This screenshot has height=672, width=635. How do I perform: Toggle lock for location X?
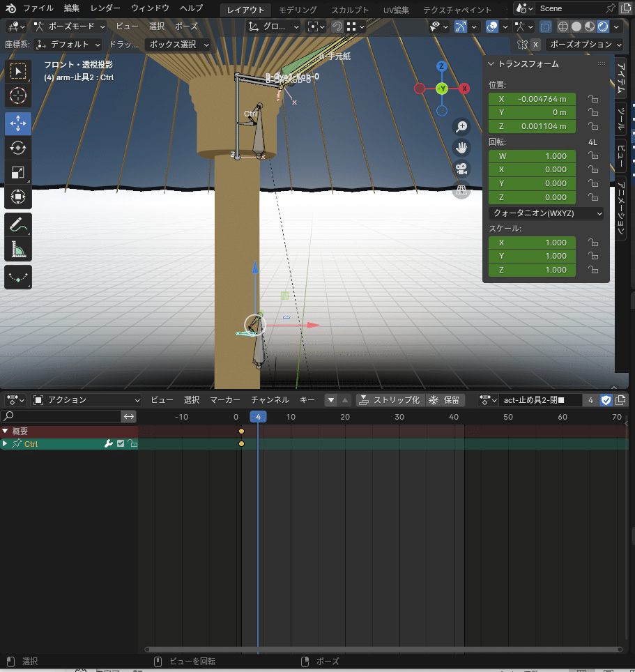tap(593, 99)
